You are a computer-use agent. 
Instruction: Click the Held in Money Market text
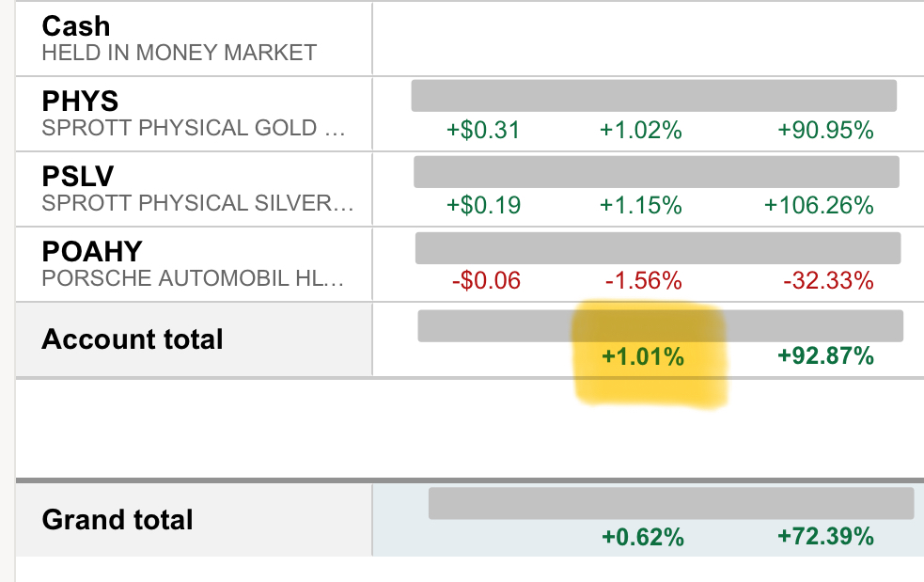tap(179, 53)
